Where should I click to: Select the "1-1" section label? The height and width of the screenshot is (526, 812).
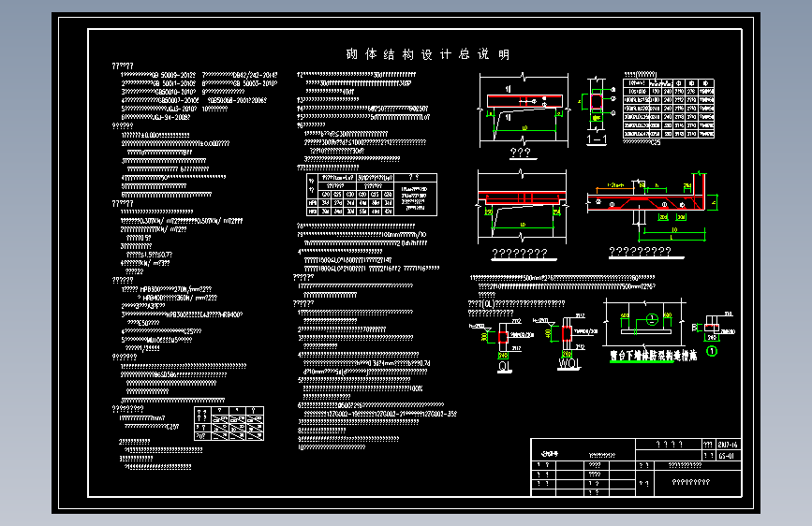(x=597, y=139)
